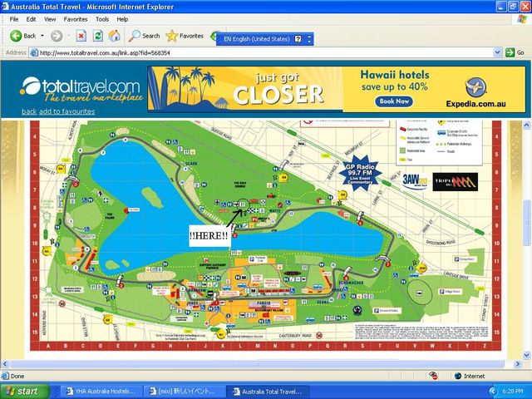The width and height of the screenshot is (532, 399).
Task: Click the language bar help icon
Action: (x=299, y=38)
